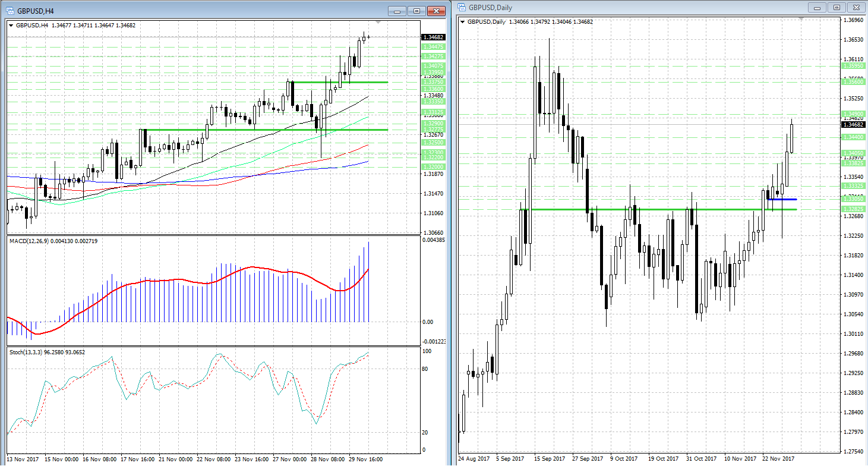Screen dimensions: 868x466
Task: Open the dropdown arrow beside GBPUSD,Daily label
Action: coord(463,22)
